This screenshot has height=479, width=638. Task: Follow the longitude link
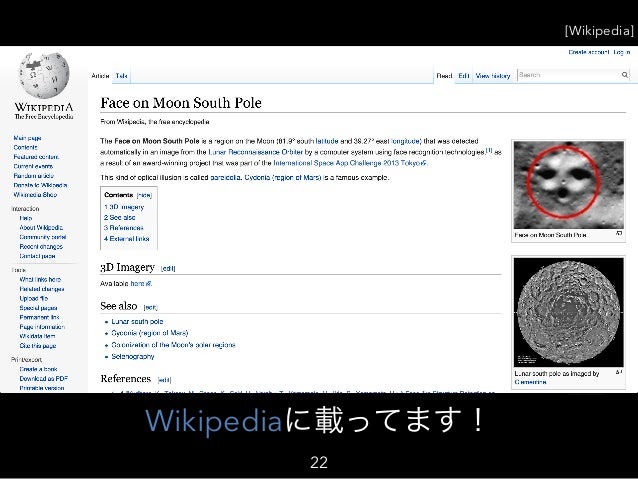click(x=406, y=141)
